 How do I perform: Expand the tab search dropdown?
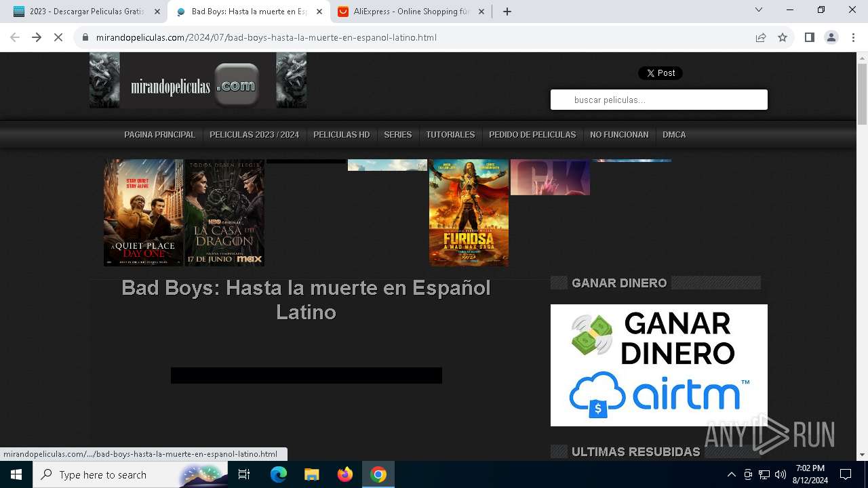(x=759, y=10)
